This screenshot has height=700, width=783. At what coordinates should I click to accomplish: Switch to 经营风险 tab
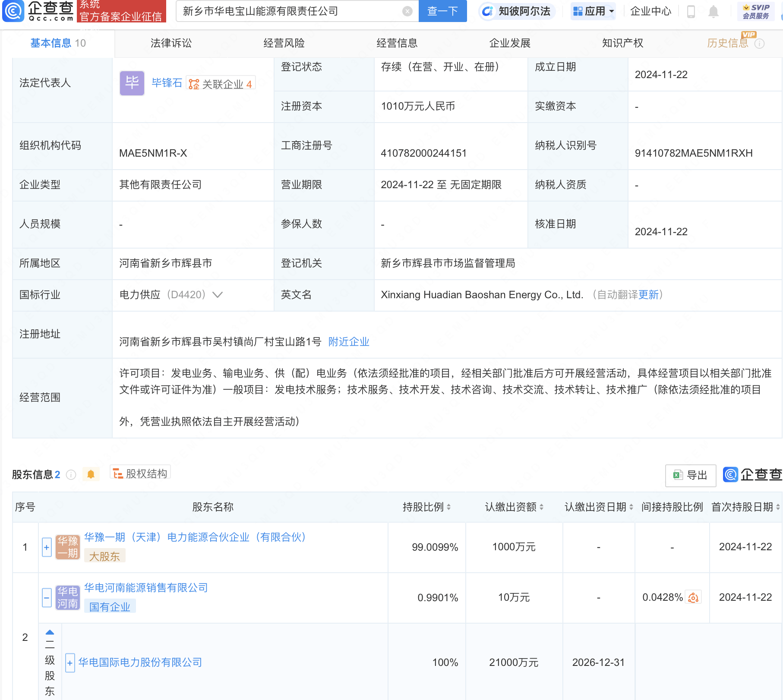(x=284, y=43)
